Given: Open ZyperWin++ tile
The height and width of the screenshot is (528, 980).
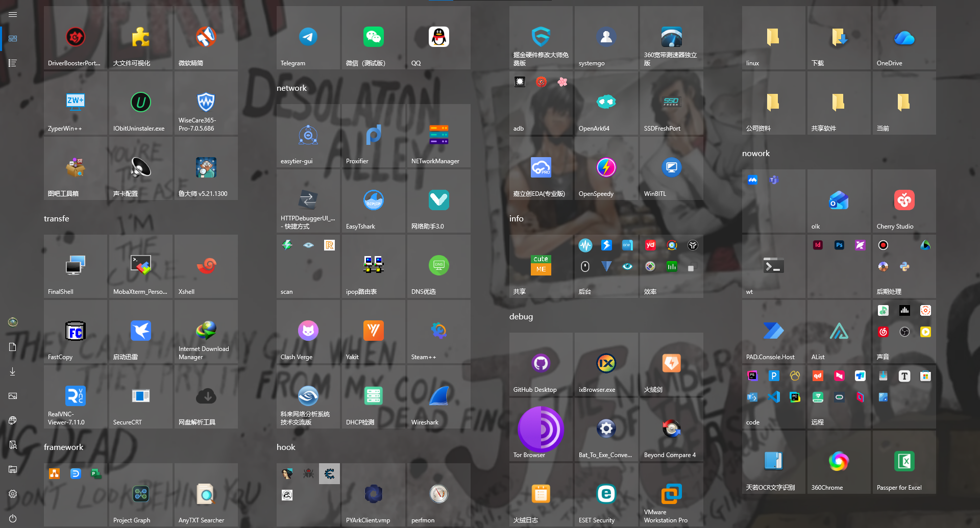Looking at the screenshot, I should pyautogui.click(x=76, y=103).
